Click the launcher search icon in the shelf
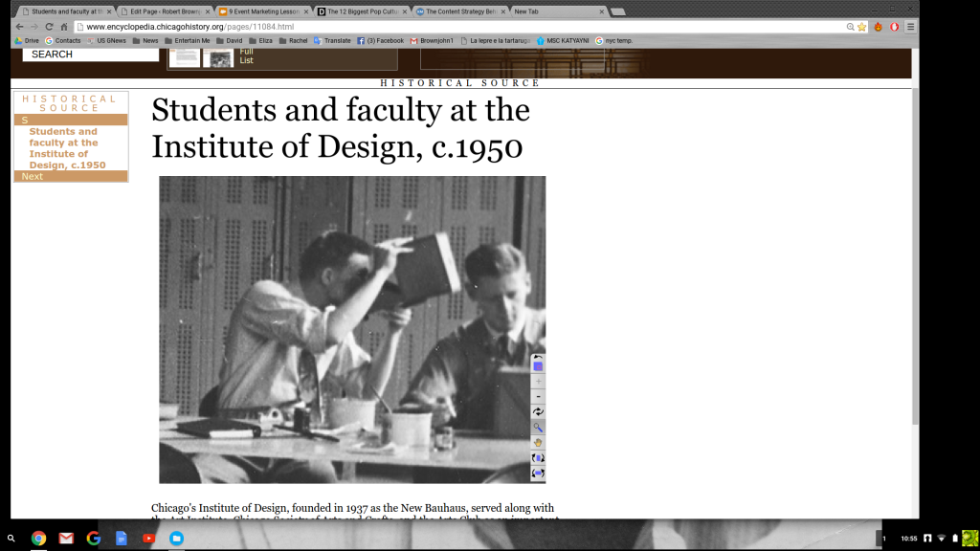 point(11,538)
